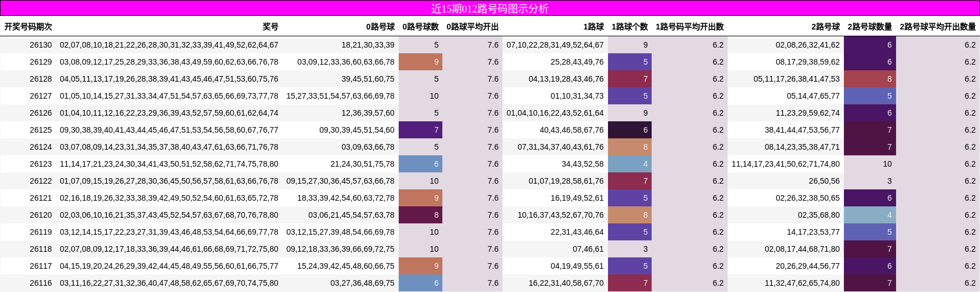This screenshot has height=292, width=980.
Task: Select issue number 26128
Action: pos(41,79)
